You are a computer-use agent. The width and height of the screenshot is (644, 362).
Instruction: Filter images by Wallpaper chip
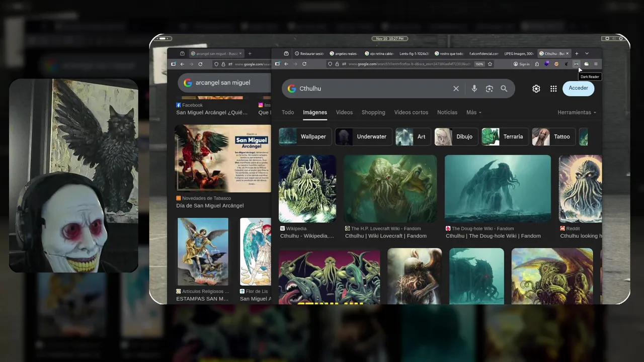(x=305, y=136)
